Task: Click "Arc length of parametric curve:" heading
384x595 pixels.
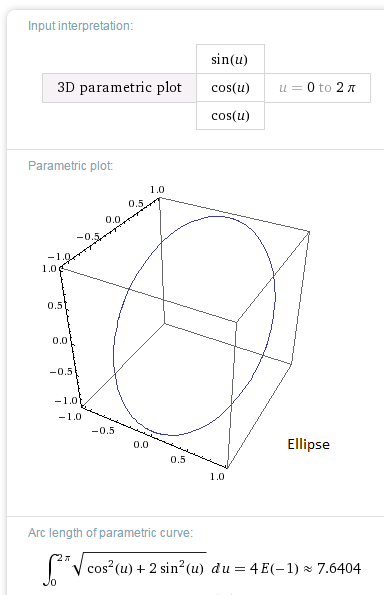Action: (x=110, y=533)
